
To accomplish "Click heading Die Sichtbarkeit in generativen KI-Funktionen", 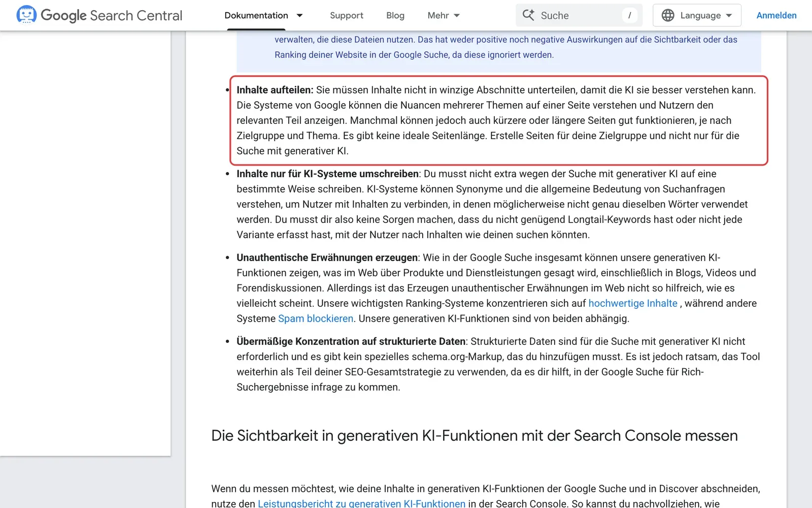I will (x=475, y=436).
